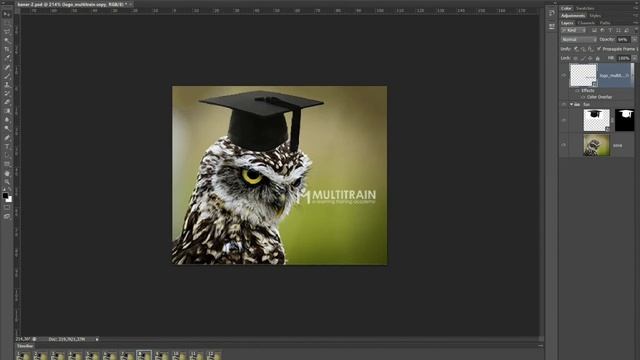Open the Fill slider dropdown arrow
640x360 pixels.
pos(634,58)
